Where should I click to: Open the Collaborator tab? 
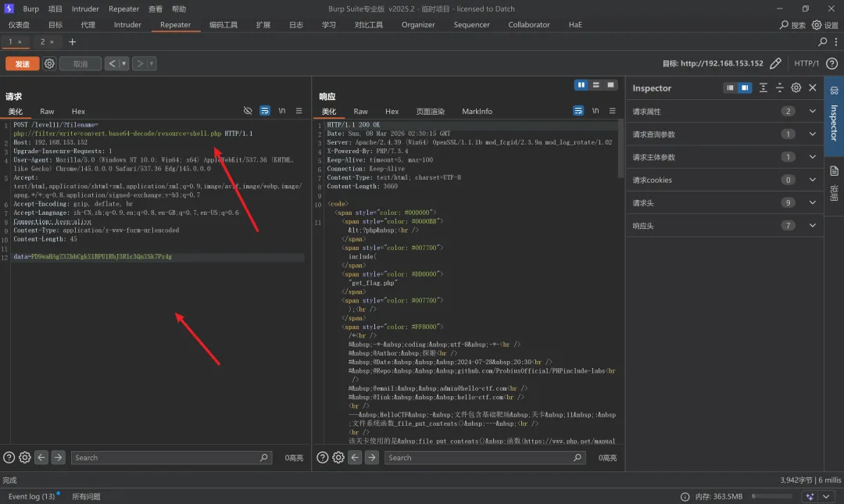528,25
